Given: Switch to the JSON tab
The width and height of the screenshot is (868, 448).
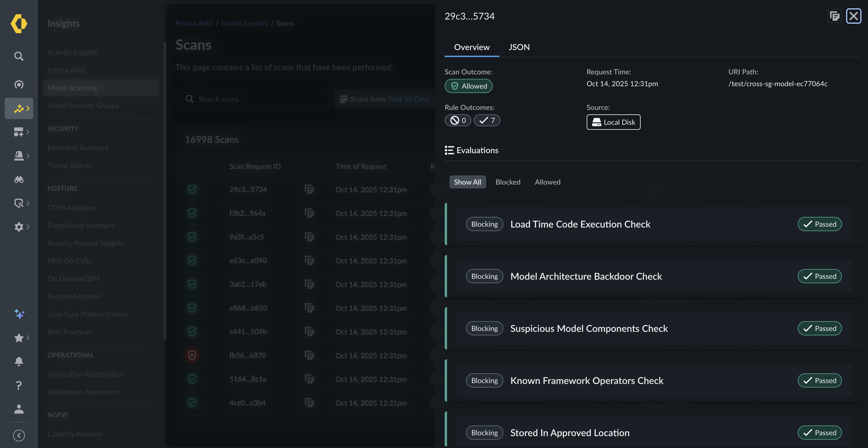Looking at the screenshot, I should 519,47.
